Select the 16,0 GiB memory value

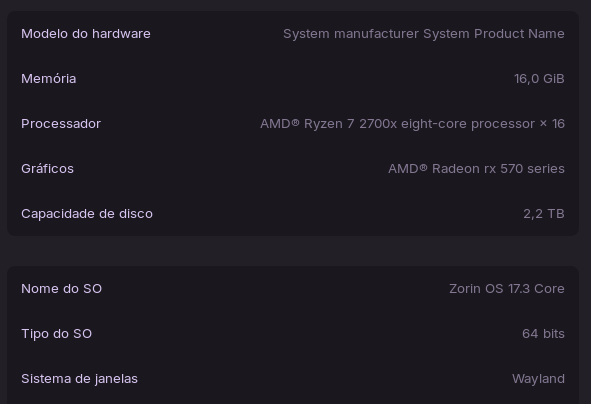click(539, 78)
